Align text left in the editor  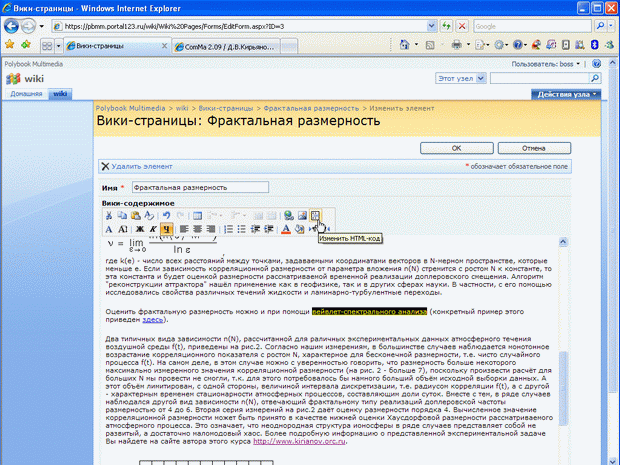pyautogui.click(x=184, y=229)
